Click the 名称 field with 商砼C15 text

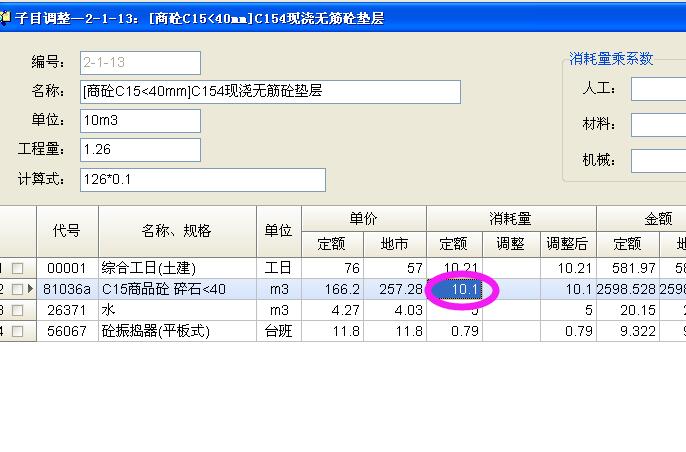click(270, 91)
